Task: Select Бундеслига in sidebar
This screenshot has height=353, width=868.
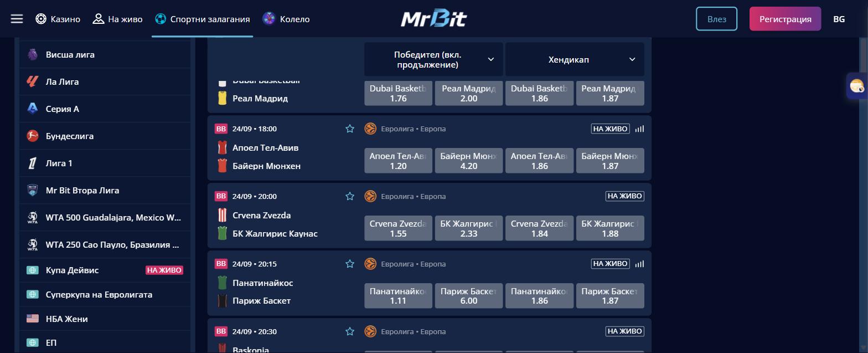Action: click(105, 136)
